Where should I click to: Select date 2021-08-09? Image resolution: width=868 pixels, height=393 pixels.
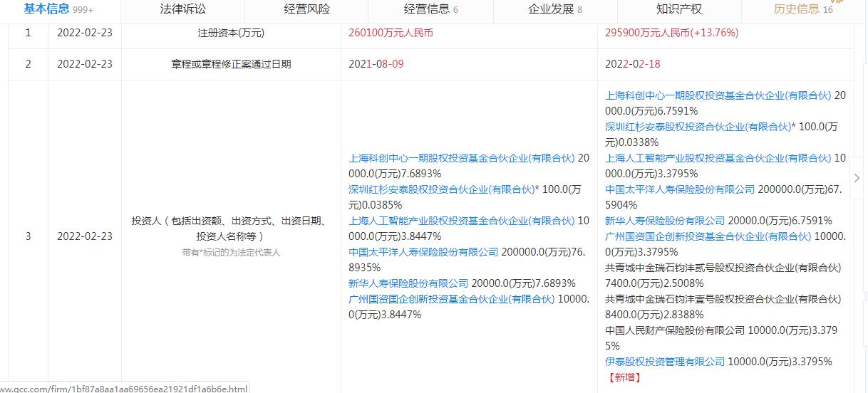[376, 64]
